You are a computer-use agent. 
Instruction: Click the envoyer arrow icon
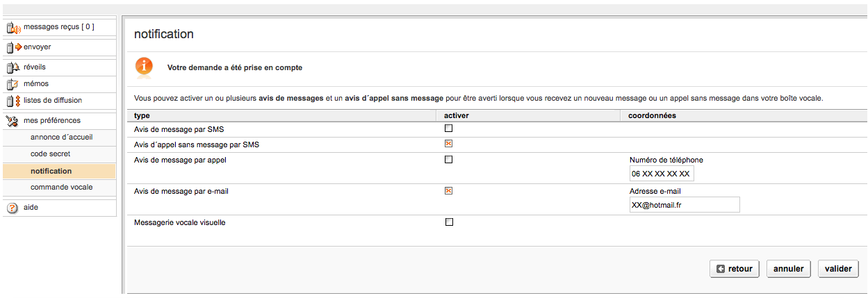[13, 47]
